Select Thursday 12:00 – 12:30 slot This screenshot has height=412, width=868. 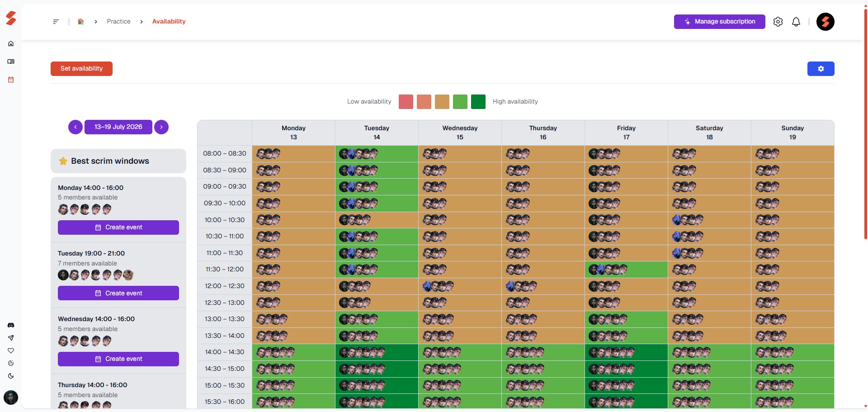point(543,286)
